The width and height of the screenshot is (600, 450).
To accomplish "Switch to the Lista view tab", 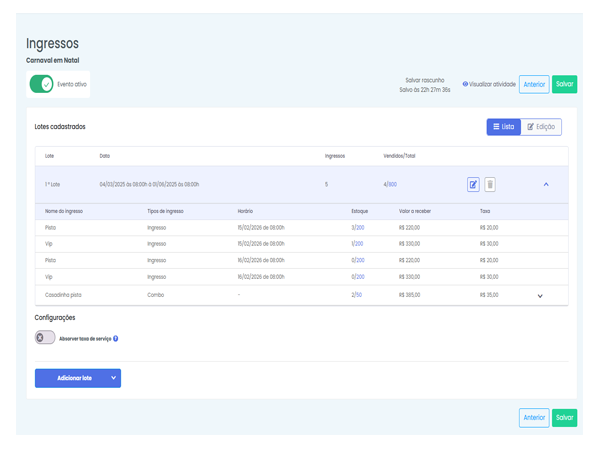I will [x=503, y=127].
